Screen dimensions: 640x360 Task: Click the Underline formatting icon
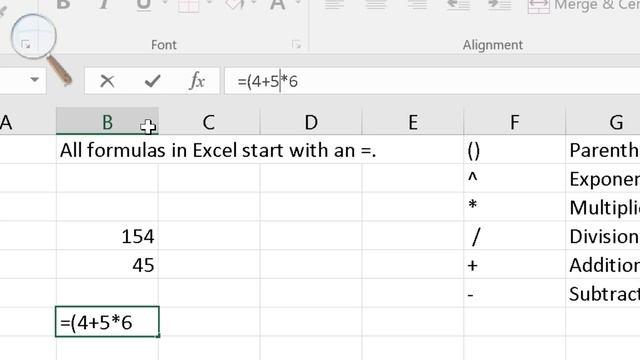144,4
